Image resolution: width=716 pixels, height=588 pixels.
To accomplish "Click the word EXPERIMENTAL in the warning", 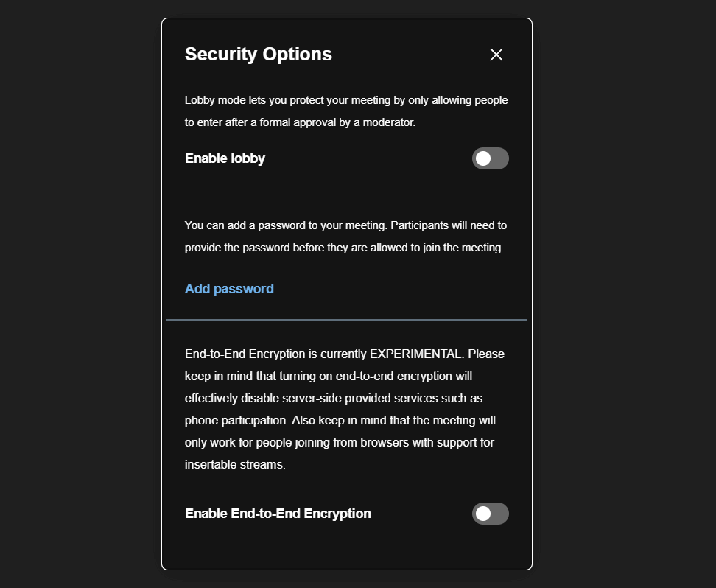I will (416, 354).
